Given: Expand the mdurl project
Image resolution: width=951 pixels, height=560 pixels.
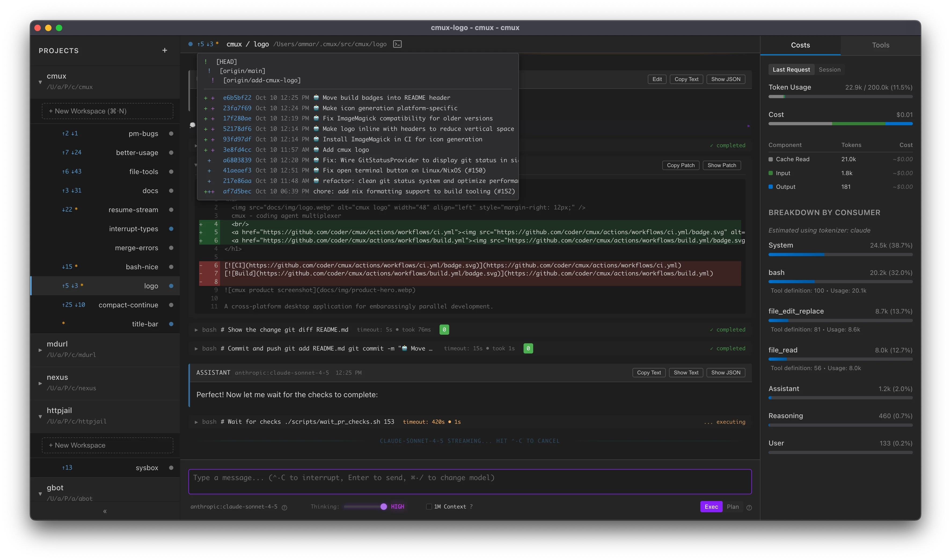Looking at the screenshot, I should [40, 350].
